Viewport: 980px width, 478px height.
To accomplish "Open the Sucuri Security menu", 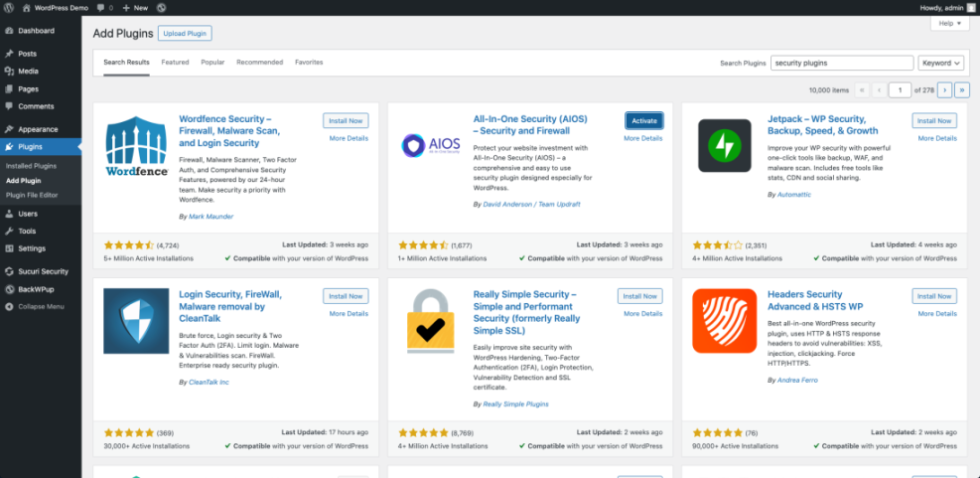I will pyautogui.click(x=41, y=271).
